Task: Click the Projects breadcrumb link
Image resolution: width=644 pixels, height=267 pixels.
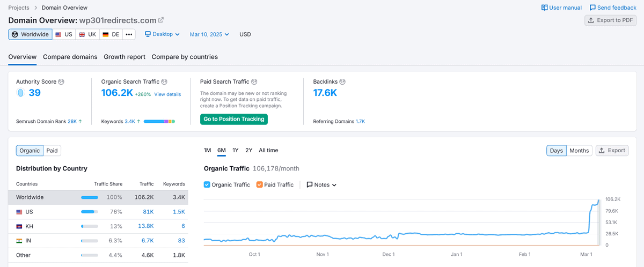Action: [x=19, y=8]
